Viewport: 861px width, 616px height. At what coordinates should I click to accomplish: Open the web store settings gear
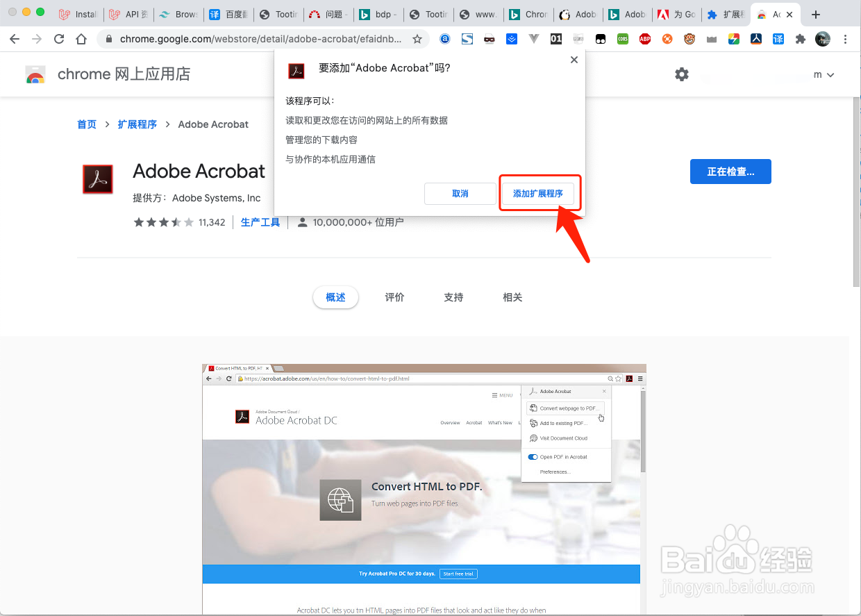682,74
